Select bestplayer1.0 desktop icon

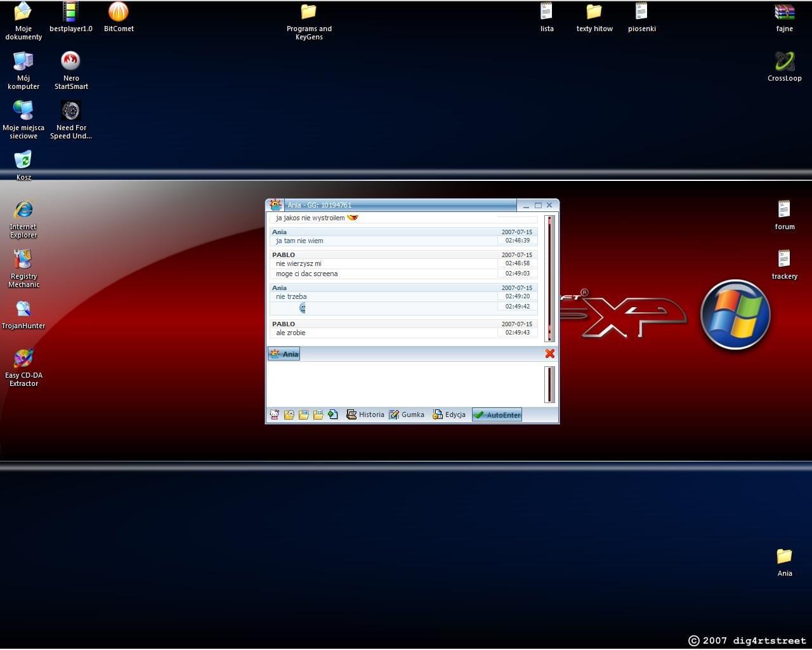(x=71, y=17)
